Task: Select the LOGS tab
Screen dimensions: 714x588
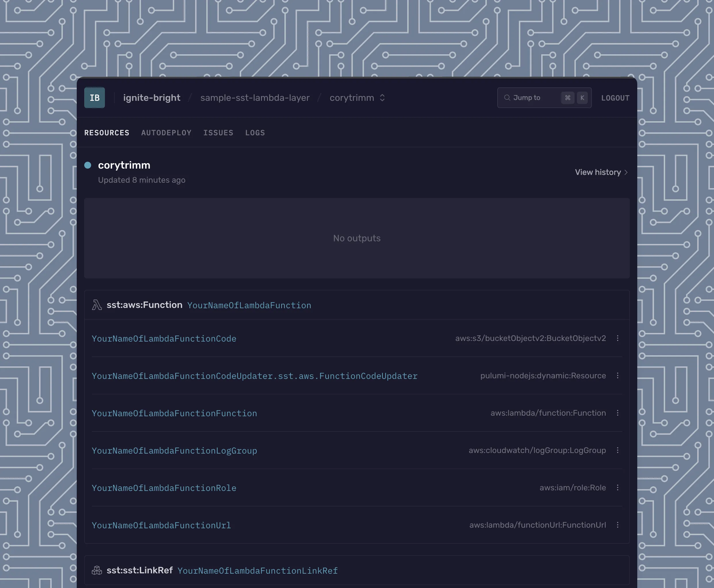Action: click(x=255, y=132)
